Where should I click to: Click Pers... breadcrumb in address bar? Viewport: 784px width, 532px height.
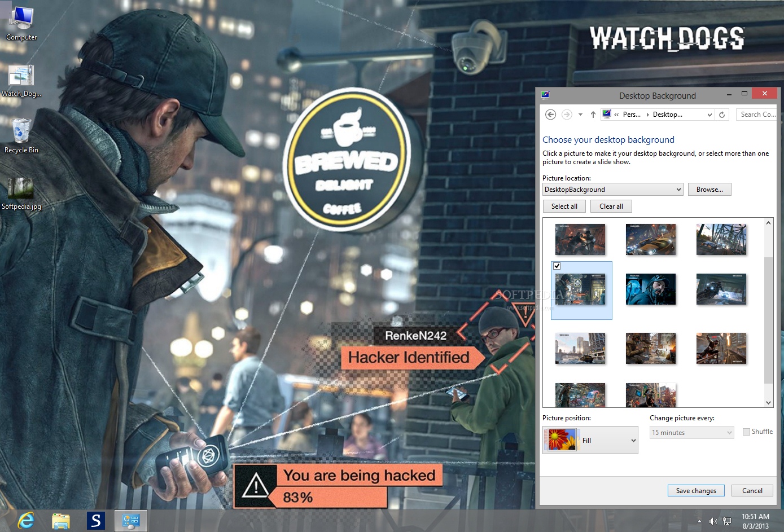pos(632,115)
